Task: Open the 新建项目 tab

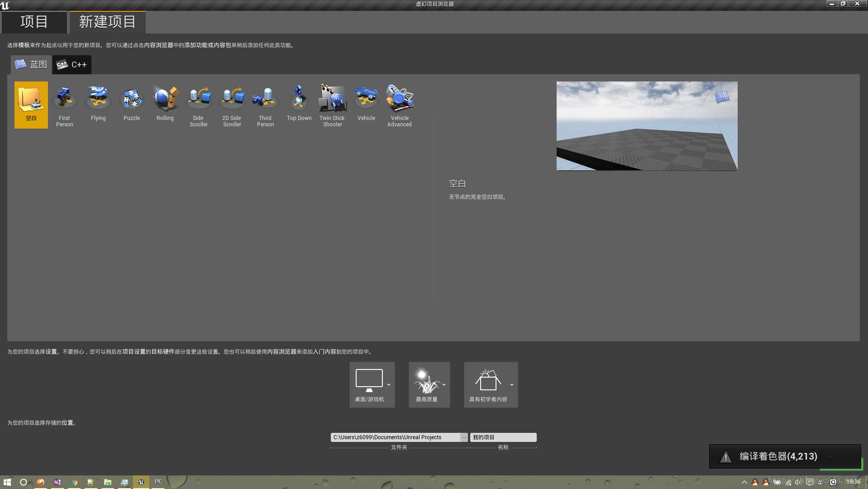Action: click(x=107, y=22)
